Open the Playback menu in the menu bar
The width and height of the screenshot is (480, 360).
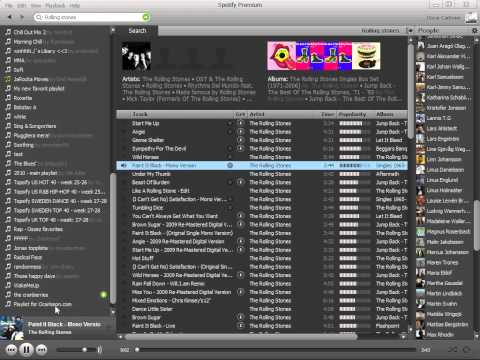coord(55,6)
